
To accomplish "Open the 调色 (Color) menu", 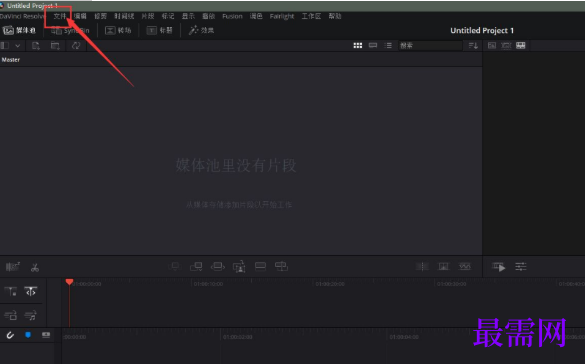I will coord(256,16).
